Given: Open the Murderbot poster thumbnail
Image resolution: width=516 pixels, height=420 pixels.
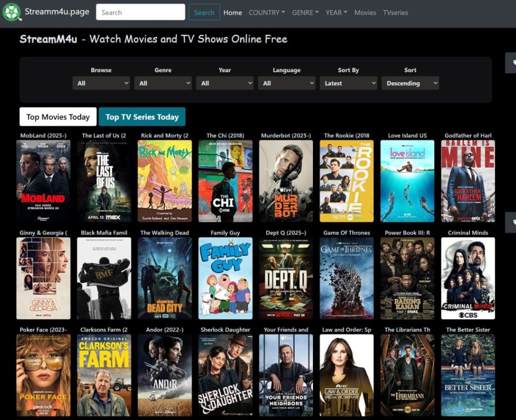Looking at the screenshot, I should [x=286, y=181].
